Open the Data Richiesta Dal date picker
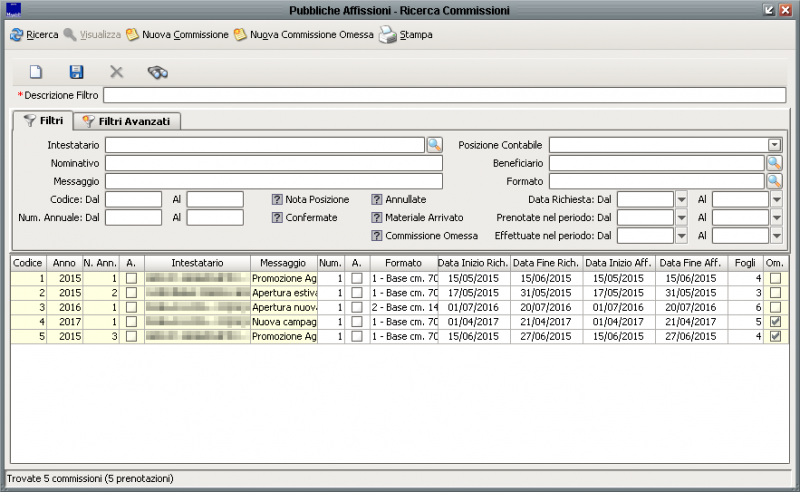The width and height of the screenshot is (800, 492). coord(682,199)
